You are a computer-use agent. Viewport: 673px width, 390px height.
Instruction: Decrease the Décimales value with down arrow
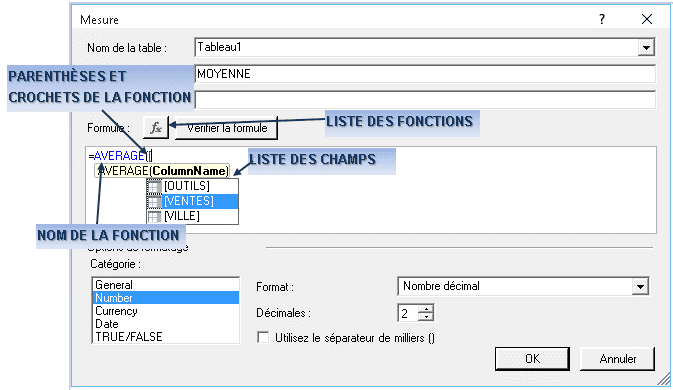pyautogui.click(x=426, y=317)
